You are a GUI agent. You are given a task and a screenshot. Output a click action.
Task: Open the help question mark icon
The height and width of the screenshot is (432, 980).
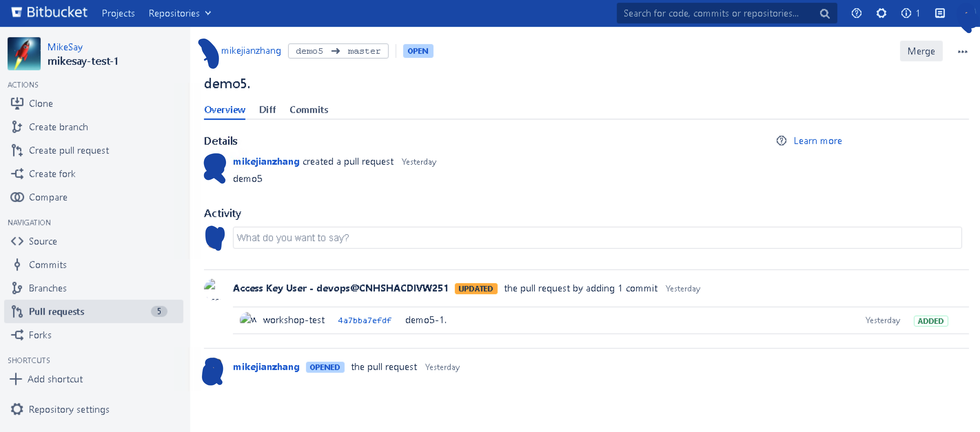pos(856,13)
